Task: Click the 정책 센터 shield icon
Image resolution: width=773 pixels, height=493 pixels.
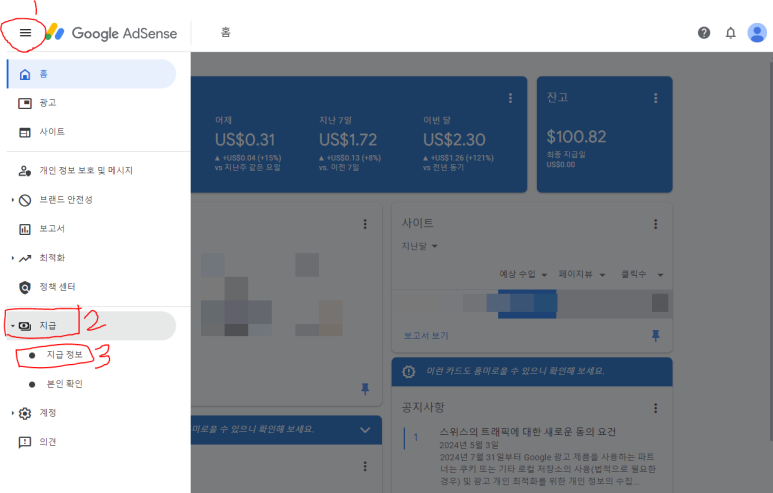Action: pyautogui.click(x=25, y=287)
